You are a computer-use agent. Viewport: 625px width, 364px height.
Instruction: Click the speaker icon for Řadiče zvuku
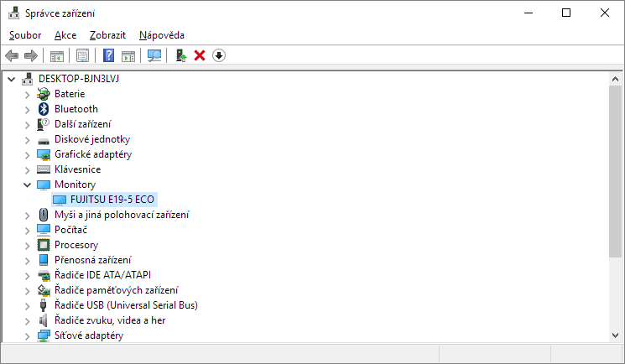tap(43, 320)
